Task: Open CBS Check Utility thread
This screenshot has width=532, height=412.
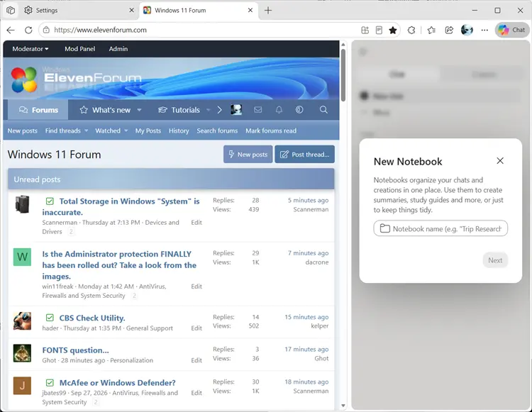Action: coord(92,318)
